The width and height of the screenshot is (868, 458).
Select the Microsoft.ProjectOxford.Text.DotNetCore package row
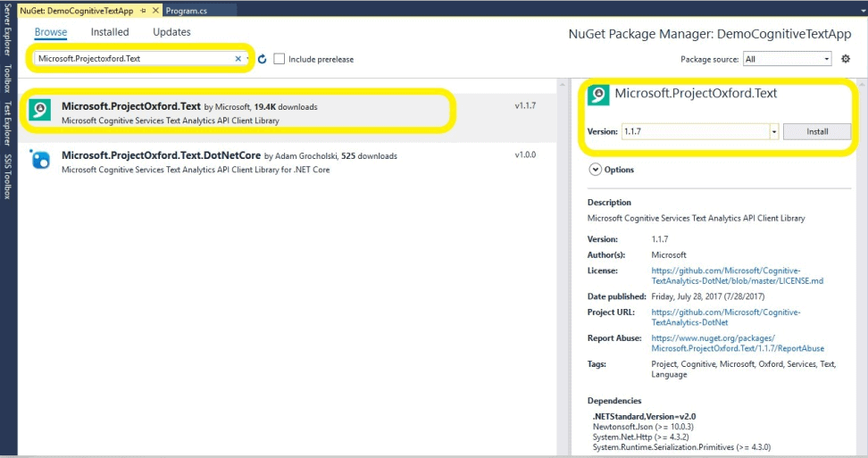(288, 162)
